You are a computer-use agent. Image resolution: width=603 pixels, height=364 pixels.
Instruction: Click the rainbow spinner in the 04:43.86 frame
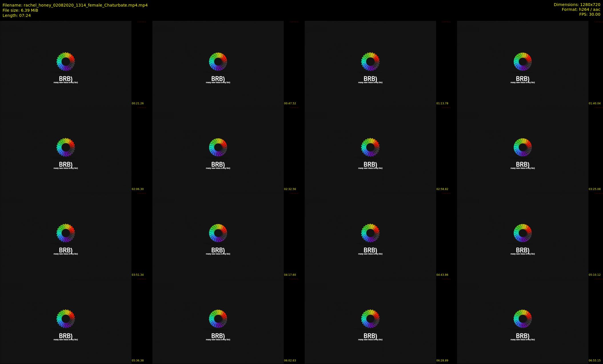(x=370, y=233)
